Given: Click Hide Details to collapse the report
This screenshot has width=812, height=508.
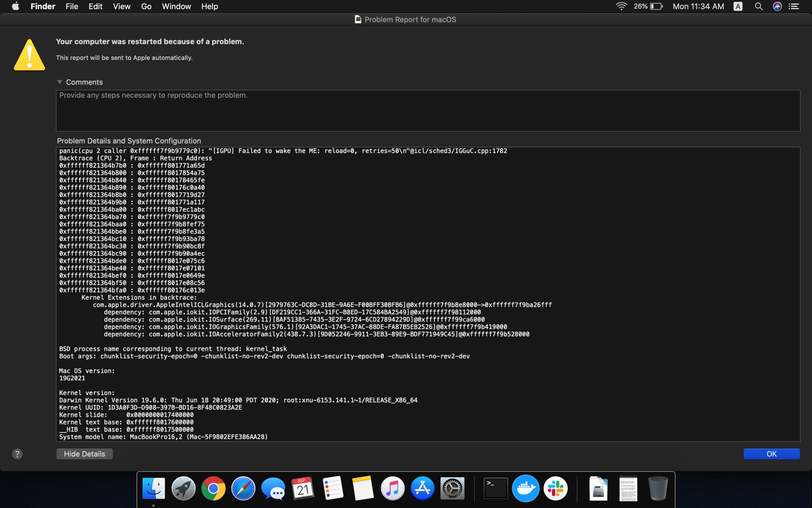Looking at the screenshot, I should pos(84,454).
